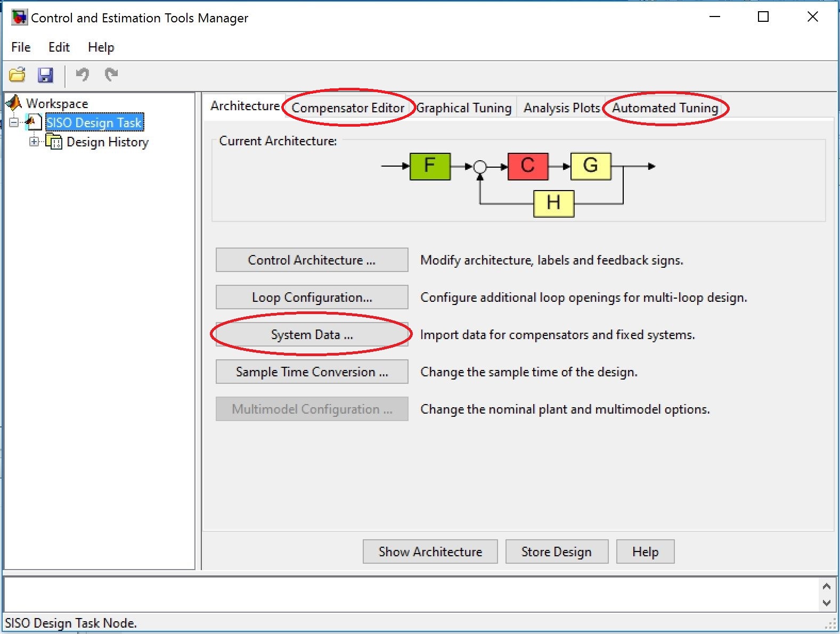Collapse the SISO Design Task tree node
Viewport: 840px width, 634px height.
coord(14,122)
